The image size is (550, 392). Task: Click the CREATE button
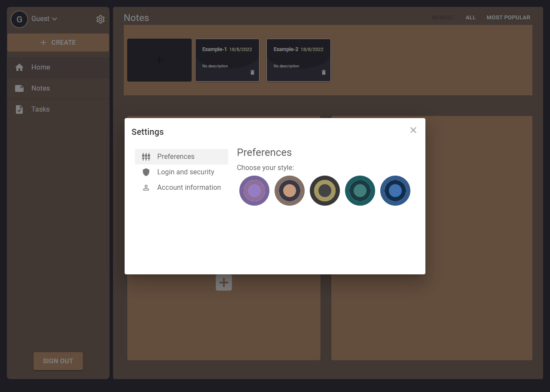(x=58, y=43)
